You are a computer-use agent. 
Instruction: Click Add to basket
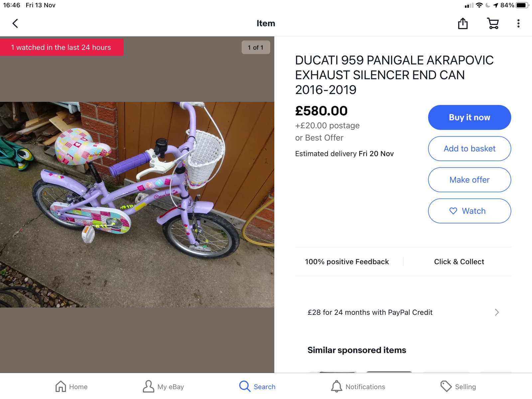tap(469, 149)
